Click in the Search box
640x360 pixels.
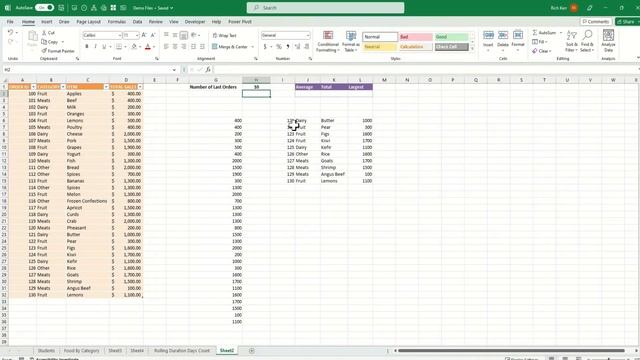pos(325,8)
